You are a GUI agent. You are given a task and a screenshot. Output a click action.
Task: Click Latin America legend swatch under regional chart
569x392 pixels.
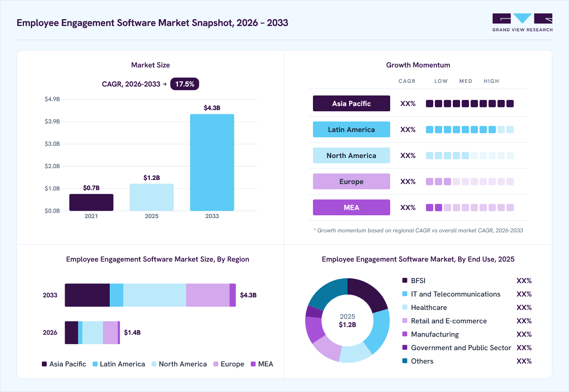(95, 364)
